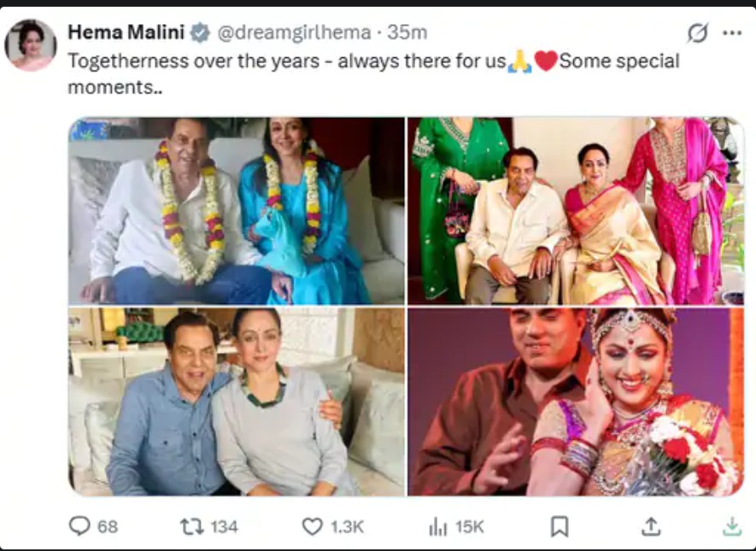The width and height of the screenshot is (756, 551).
Task: Click the repost arrows icon
Action: [191, 526]
